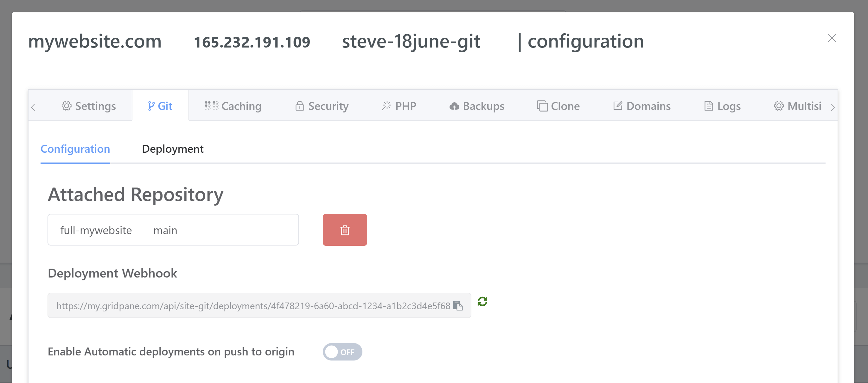
Task: Switch to the Clone tab
Action: (558, 106)
